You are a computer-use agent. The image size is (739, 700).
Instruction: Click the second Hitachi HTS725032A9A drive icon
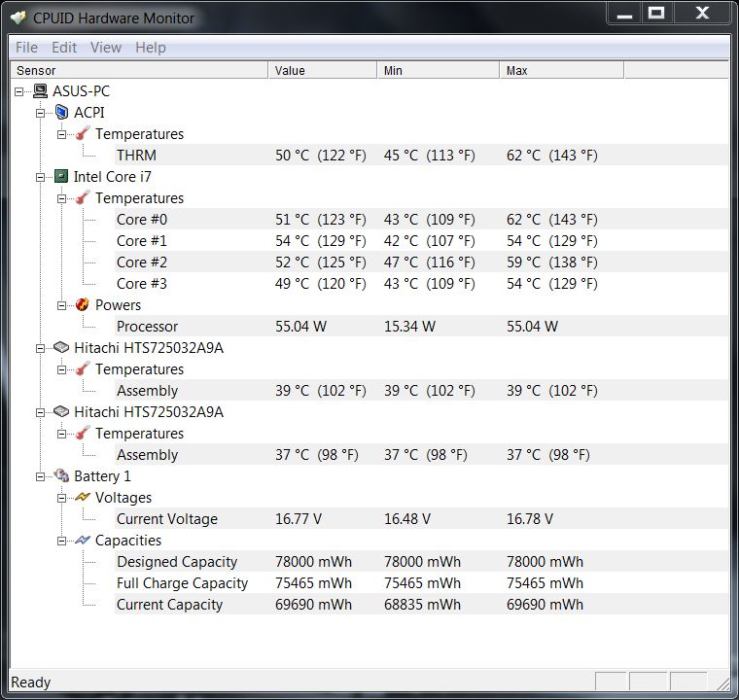61,411
